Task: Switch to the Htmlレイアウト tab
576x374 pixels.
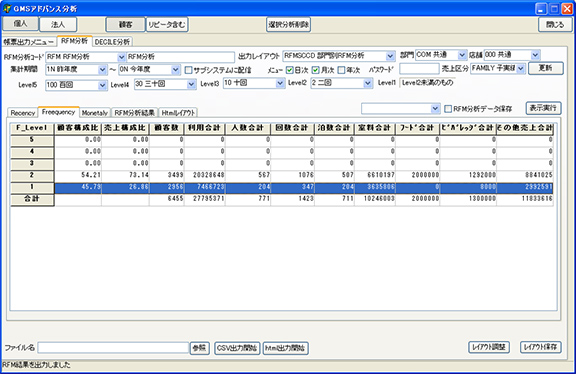Action: click(x=178, y=113)
